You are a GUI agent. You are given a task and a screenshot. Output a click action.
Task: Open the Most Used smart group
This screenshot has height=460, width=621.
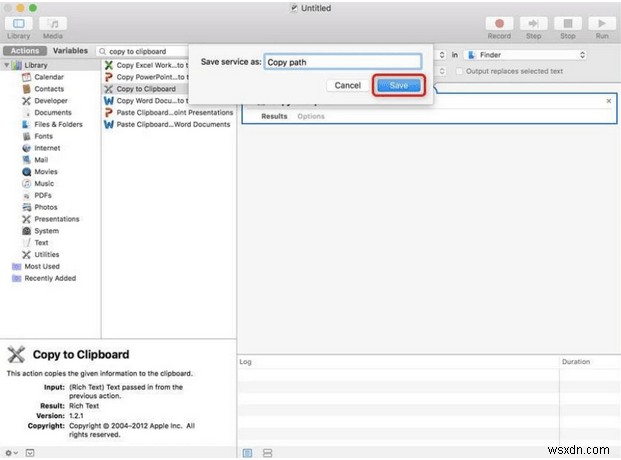(42, 266)
